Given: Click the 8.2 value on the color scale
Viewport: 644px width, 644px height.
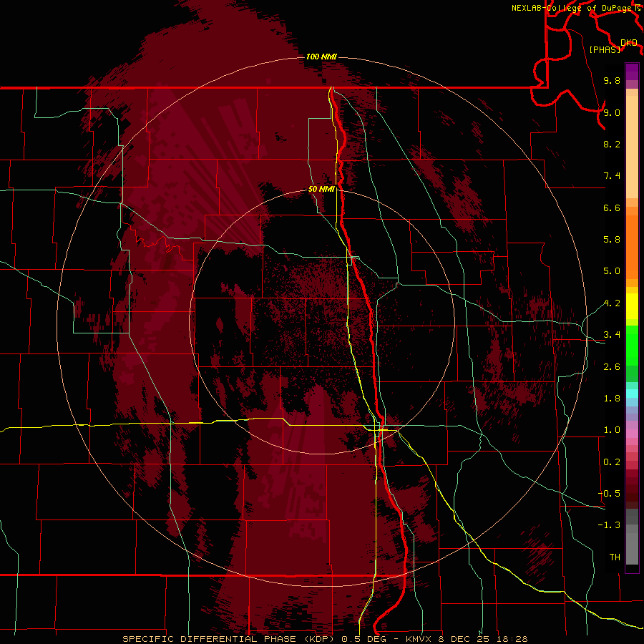Looking at the screenshot, I should coord(612,144).
